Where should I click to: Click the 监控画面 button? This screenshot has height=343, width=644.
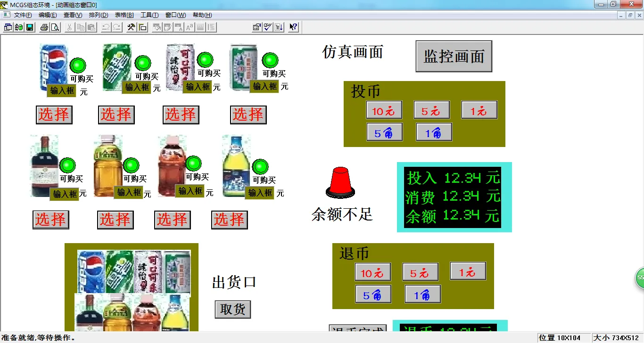(x=453, y=56)
